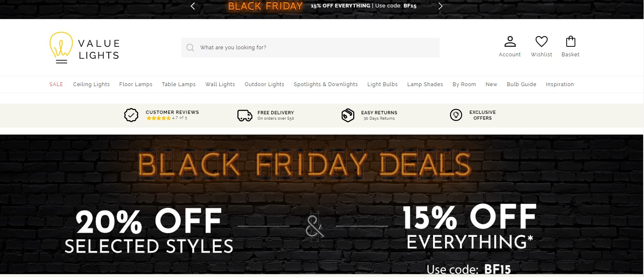This screenshot has height=277, width=644.
Task: Open the Basket shopping bag icon
Action: click(570, 42)
